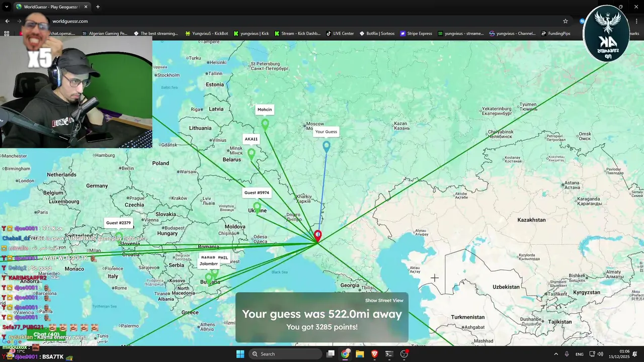Open the tab search dropdown arrow
644x362 pixels.
[x=7, y=7]
